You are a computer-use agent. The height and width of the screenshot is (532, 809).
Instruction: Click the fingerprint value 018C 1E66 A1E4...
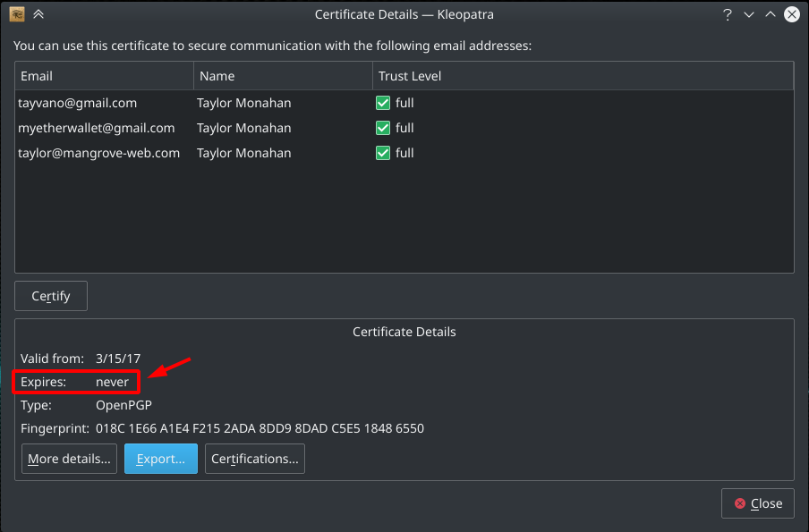260,428
